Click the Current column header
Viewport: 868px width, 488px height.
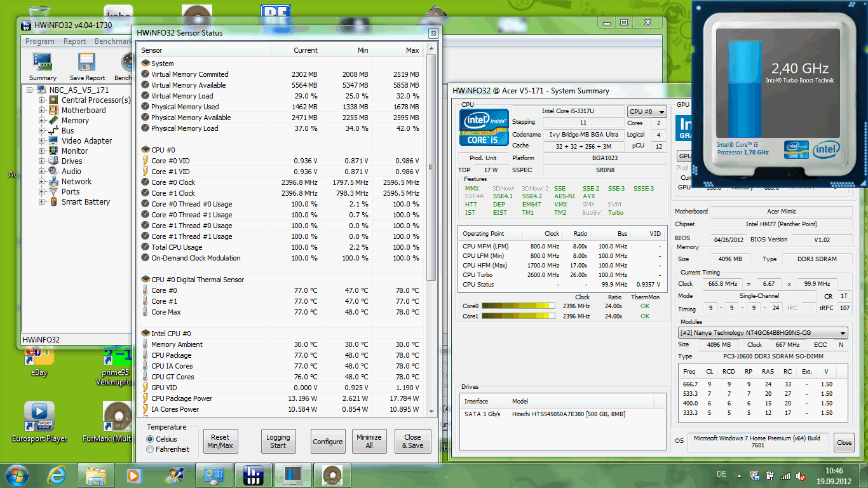[x=296, y=50]
